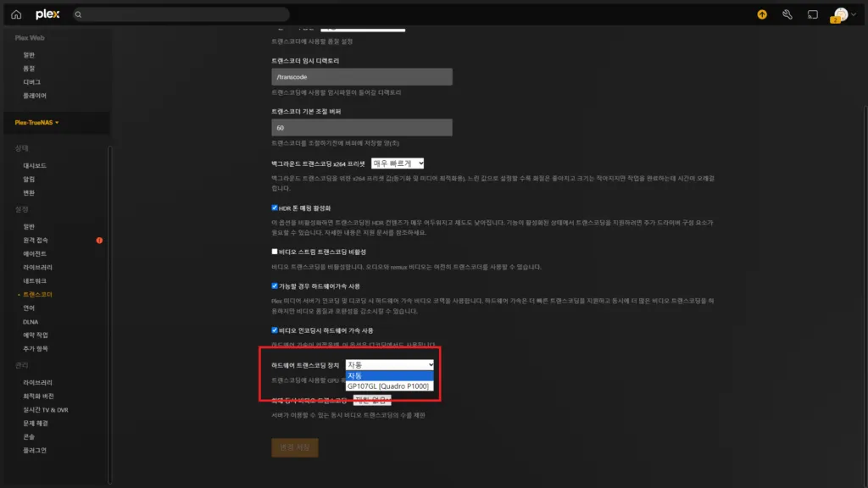Click the yellow update arrow icon
The height and width of the screenshot is (488, 868).
click(x=760, y=14)
